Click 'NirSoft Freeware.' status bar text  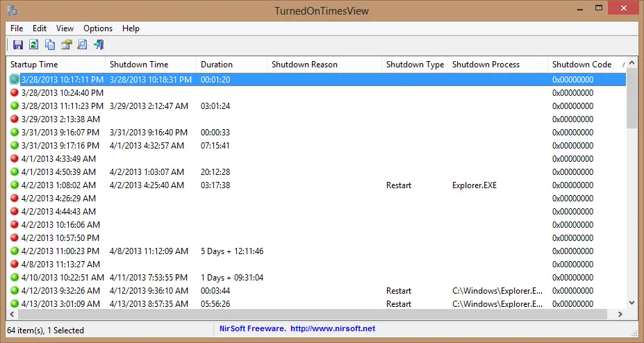253,328
